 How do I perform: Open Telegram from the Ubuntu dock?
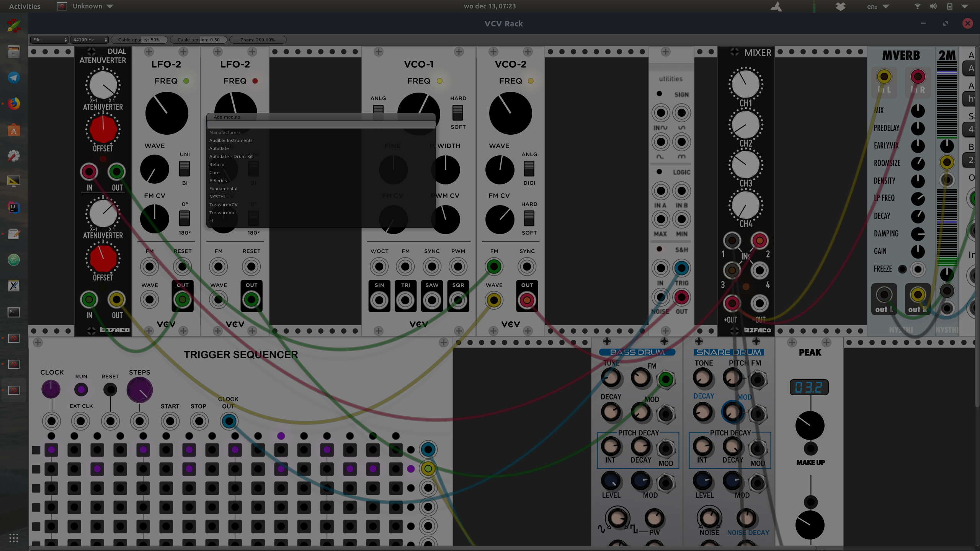[14, 78]
